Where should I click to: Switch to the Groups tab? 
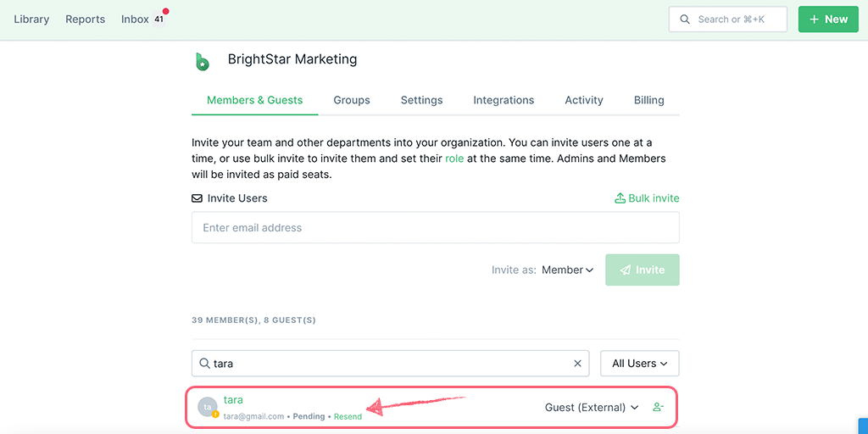click(x=352, y=100)
